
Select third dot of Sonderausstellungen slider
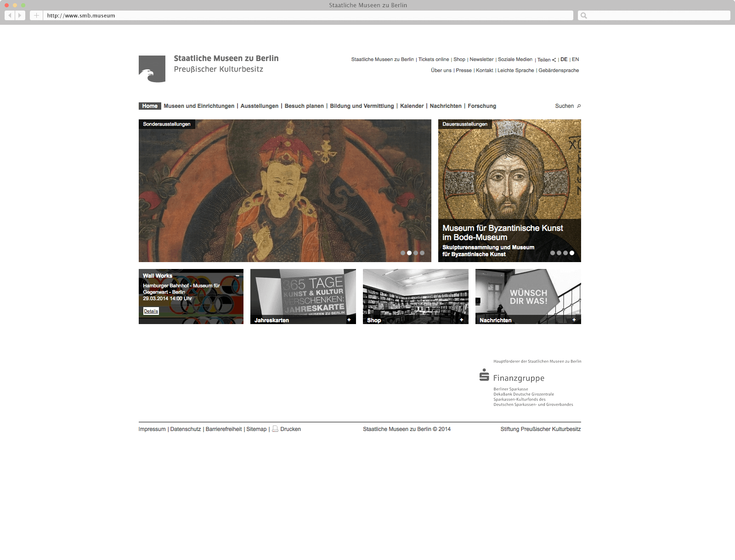click(x=416, y=253)
